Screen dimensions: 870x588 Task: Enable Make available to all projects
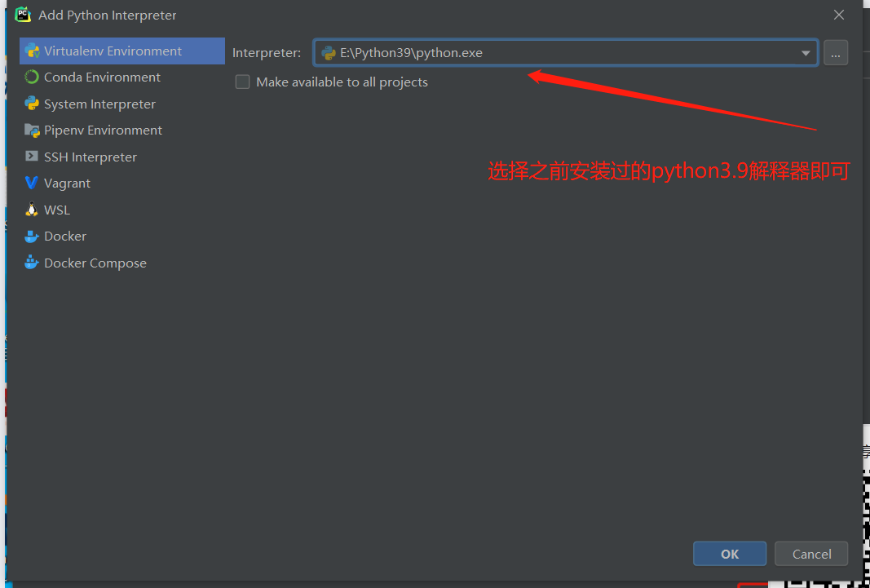(x=242, y=82)
